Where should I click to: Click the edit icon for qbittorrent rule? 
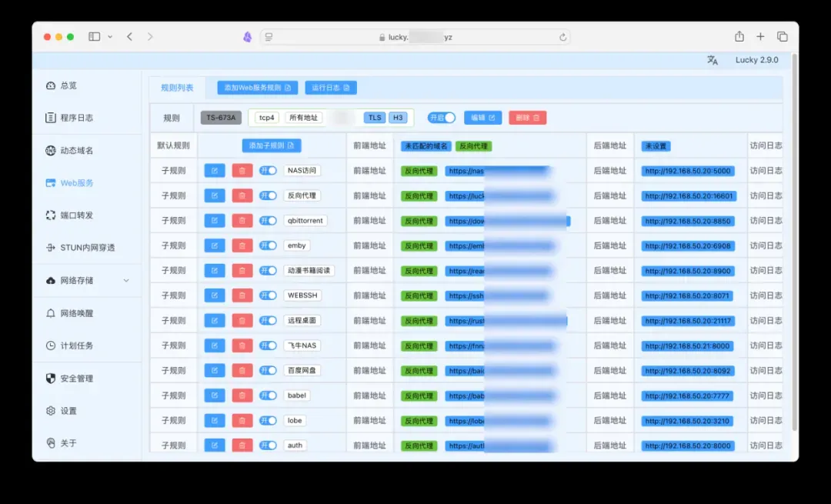(215, 221)
